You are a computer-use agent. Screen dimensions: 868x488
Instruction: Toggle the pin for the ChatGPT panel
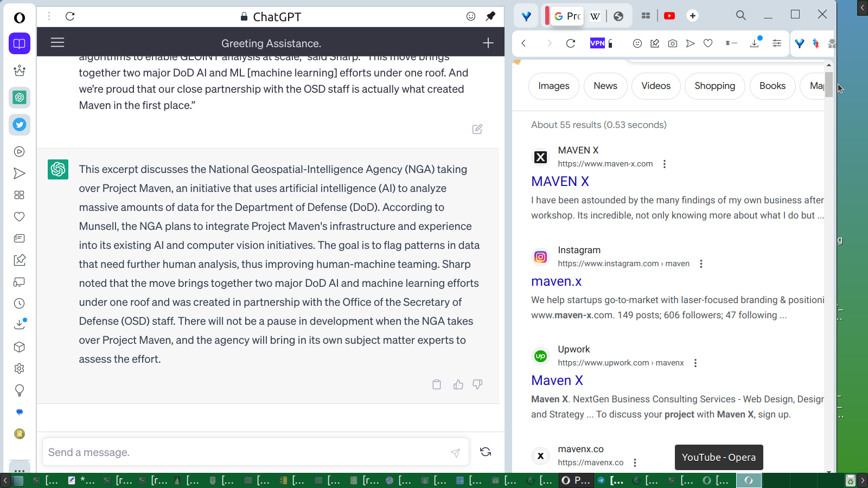(490, 16)
